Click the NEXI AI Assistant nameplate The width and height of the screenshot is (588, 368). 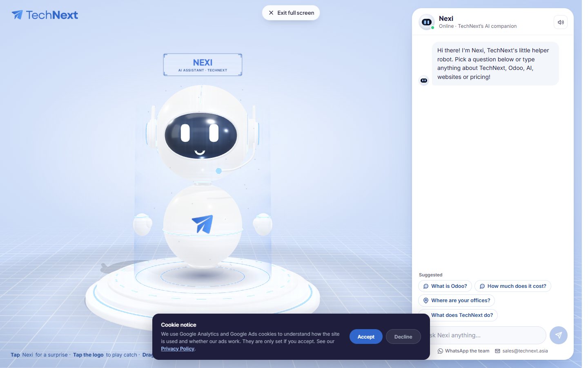(203, 65)
